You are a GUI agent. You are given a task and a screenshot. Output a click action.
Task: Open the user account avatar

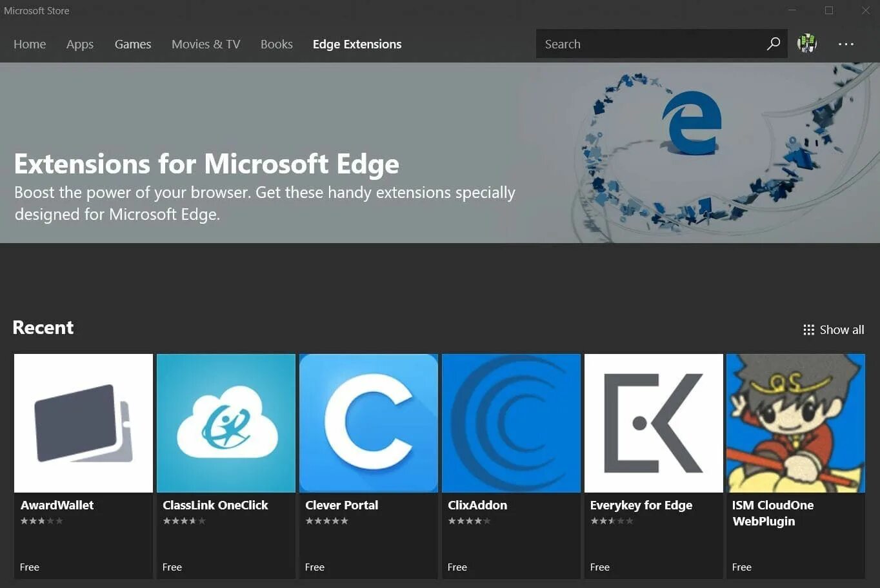click(x=807, y=43)
